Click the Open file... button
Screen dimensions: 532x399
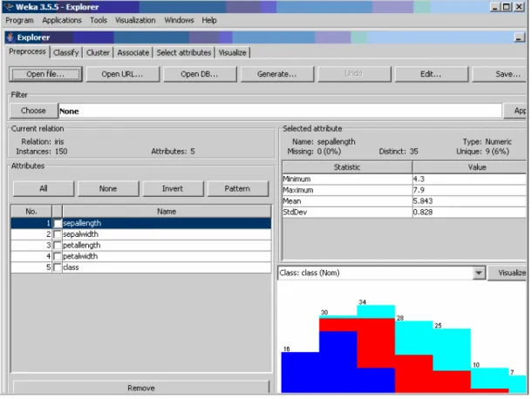click(x=45, y=74)
